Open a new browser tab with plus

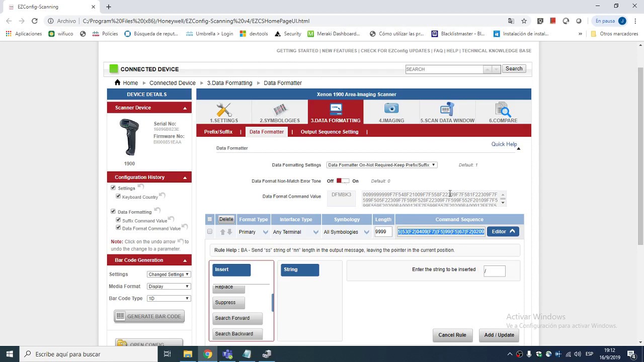[108, 7]
